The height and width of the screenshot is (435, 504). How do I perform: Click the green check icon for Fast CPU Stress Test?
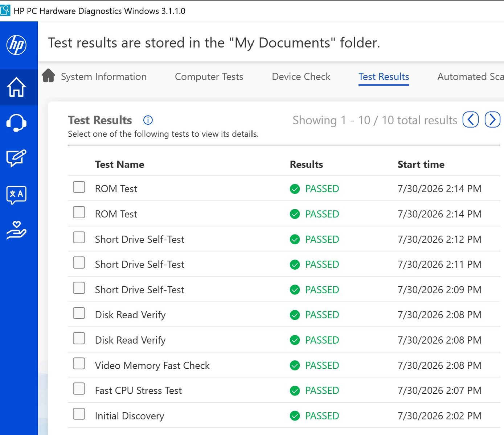[x=295, y=391]
